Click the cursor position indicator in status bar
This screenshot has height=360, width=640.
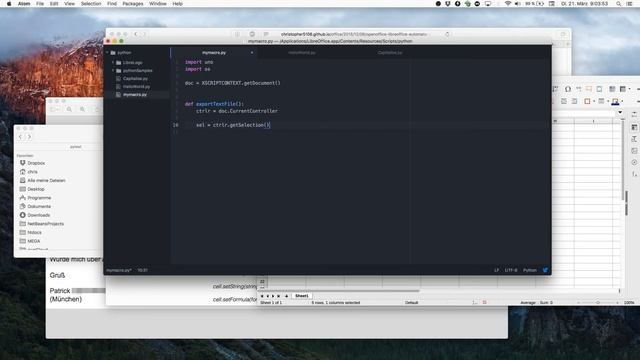(142, 270)
